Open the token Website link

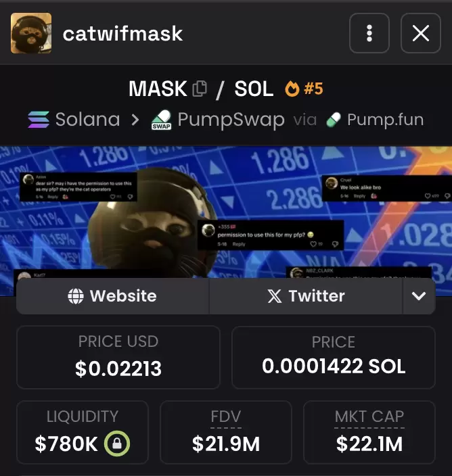pyautogui.click(x=113, y=296)
